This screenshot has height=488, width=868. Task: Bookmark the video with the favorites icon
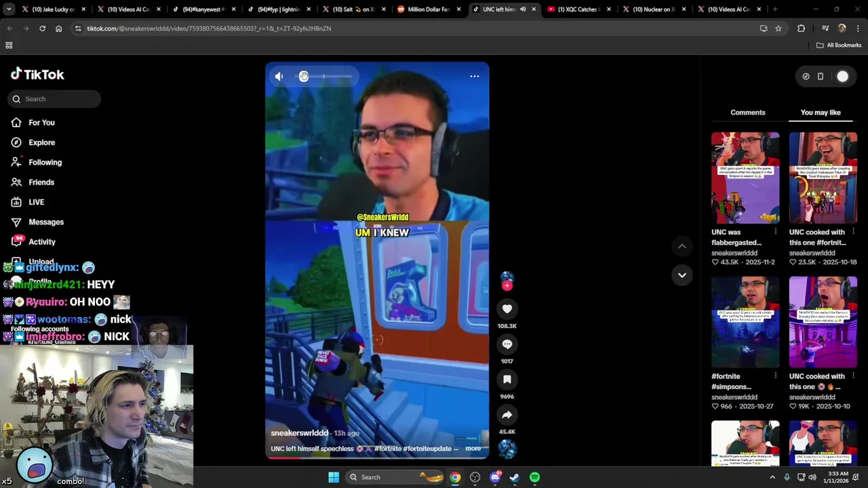click(x=507, y=380)
